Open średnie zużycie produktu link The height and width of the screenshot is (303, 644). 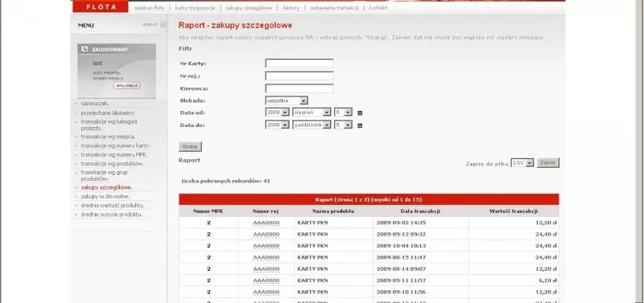(x=112, y=215)
